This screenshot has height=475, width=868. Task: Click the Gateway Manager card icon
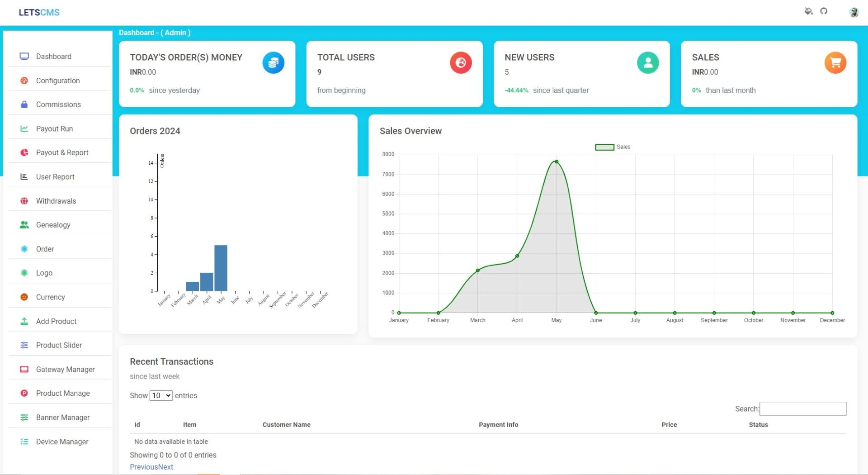24,369
